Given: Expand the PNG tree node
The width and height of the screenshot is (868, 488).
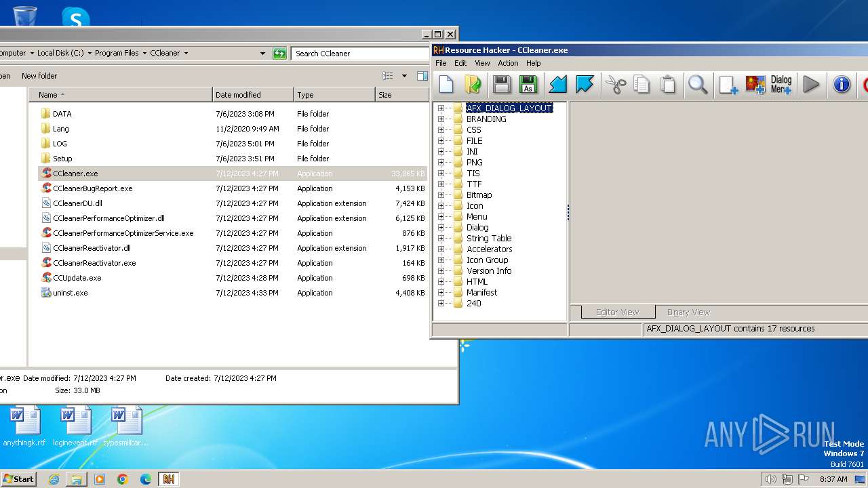Looking at the screenshot, I should pos(441,162).
